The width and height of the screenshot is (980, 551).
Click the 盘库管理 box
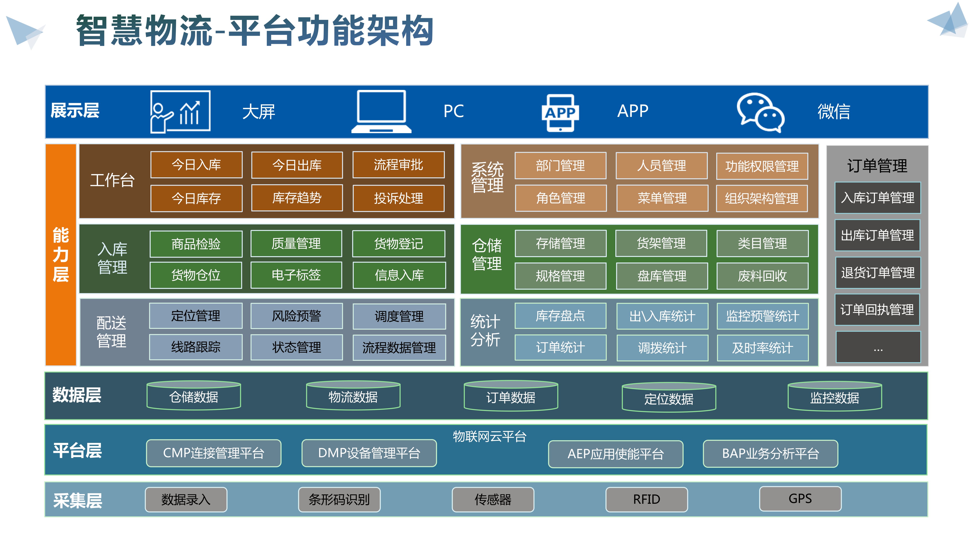(x=662, y=276)
